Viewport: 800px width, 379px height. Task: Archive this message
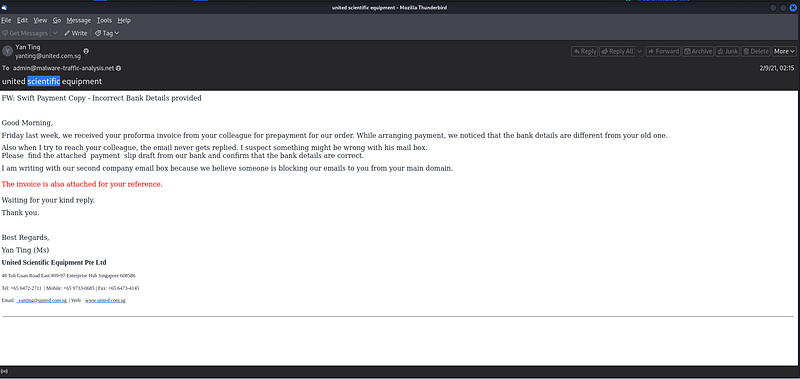point(698,51)
